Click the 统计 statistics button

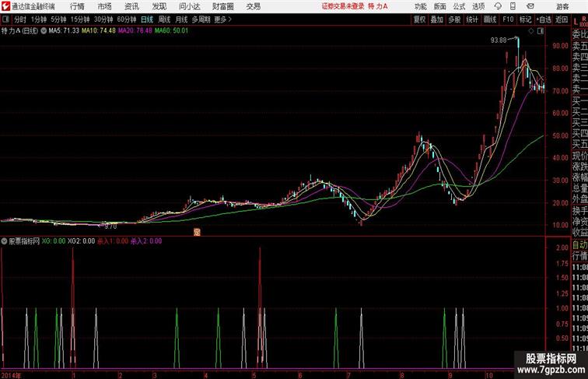coord(472,19)
